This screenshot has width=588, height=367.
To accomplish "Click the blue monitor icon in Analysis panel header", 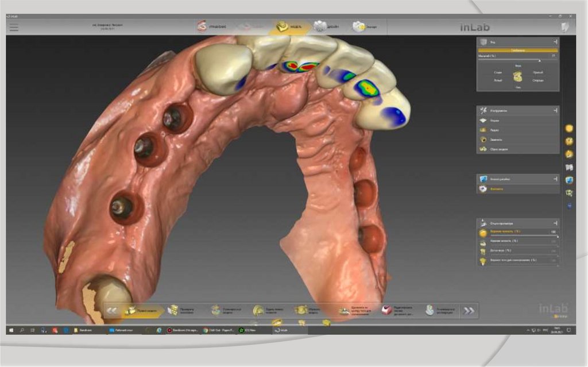I will (x=483, y=179).
